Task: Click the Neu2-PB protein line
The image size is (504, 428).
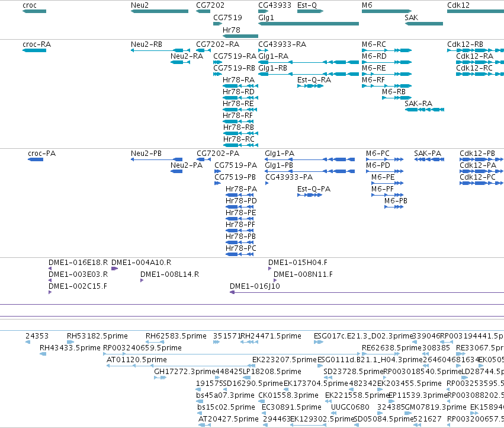Action: 156,159
